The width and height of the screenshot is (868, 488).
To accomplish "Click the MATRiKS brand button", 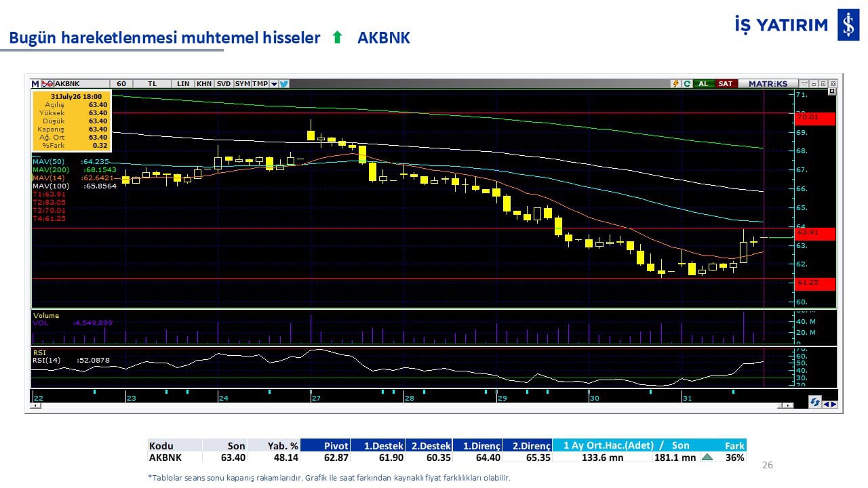I will [x=768, y=84].
